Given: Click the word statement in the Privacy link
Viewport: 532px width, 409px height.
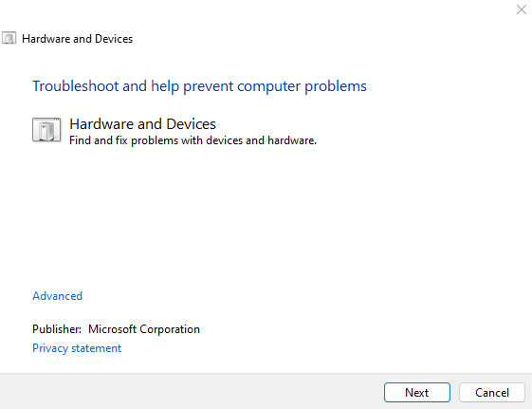Looking at the screenshot, I should (x=97, y=348).
